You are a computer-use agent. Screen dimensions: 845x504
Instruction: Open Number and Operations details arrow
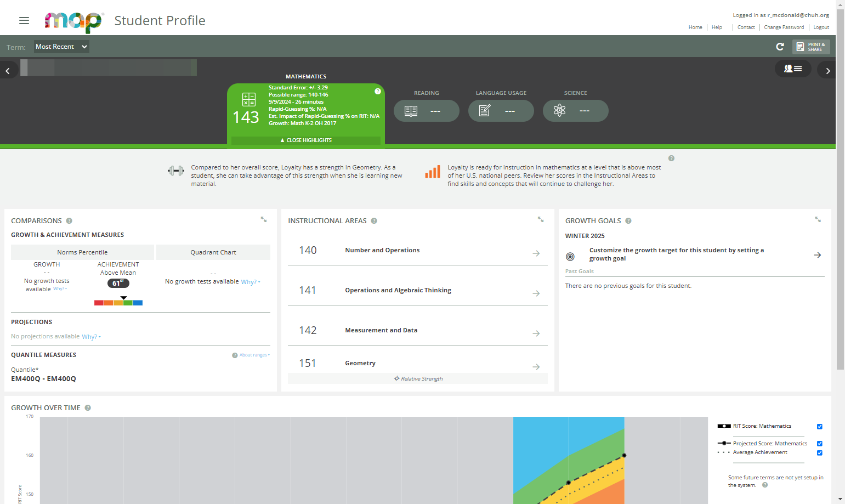click(x=536, y=253)
